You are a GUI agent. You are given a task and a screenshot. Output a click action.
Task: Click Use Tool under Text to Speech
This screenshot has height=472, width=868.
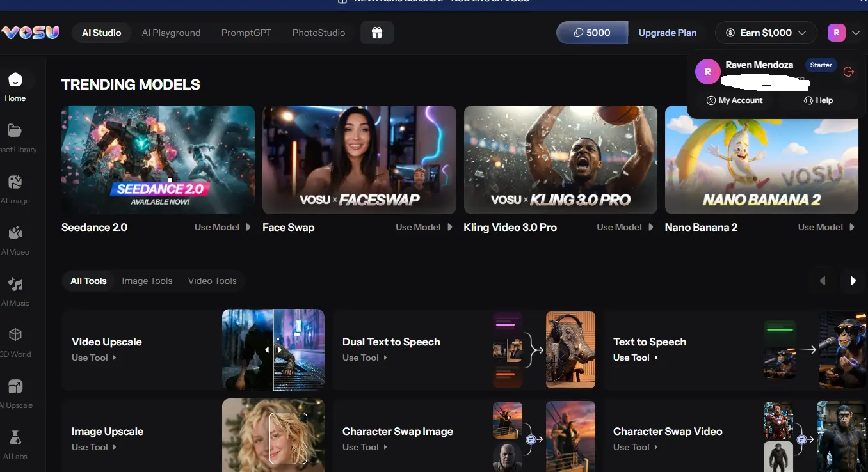(x=636, y=358)
